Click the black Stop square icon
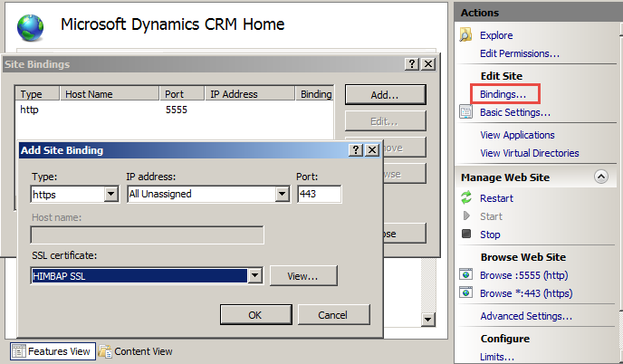 pyautogui.click(x=466, y=234)
